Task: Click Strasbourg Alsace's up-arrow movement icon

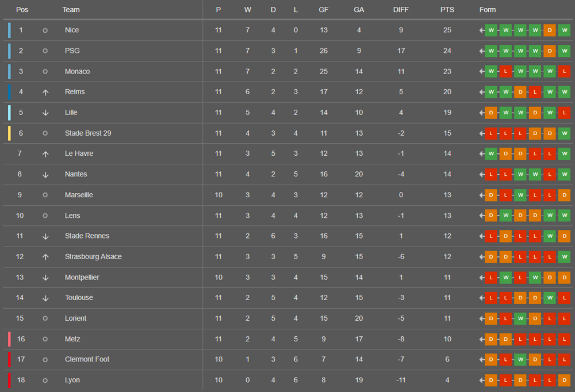Action: 45,257
